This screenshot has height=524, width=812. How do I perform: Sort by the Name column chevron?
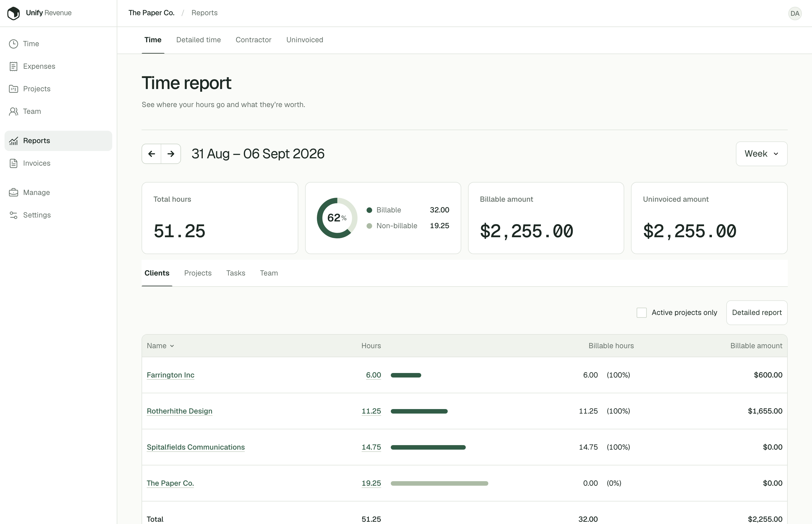(172, 346)
